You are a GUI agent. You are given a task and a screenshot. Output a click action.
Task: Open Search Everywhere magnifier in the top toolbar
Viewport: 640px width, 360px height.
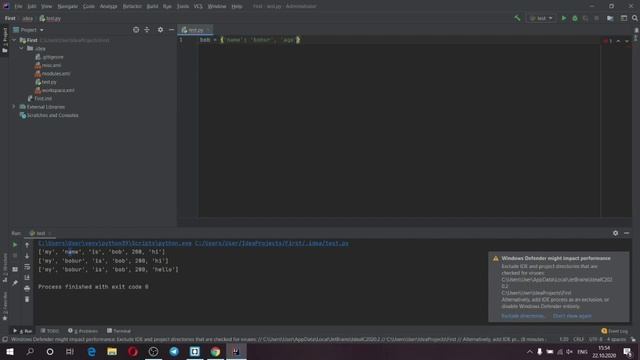635,18
